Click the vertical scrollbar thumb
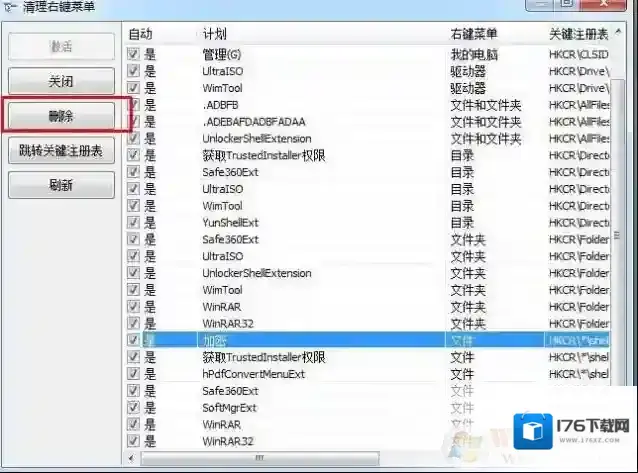Viewport: 638px width, 473px height. [x=618, y=235]
